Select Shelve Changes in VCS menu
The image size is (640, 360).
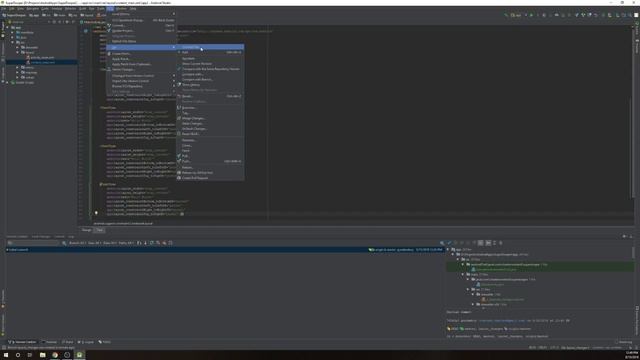(141, 70)
